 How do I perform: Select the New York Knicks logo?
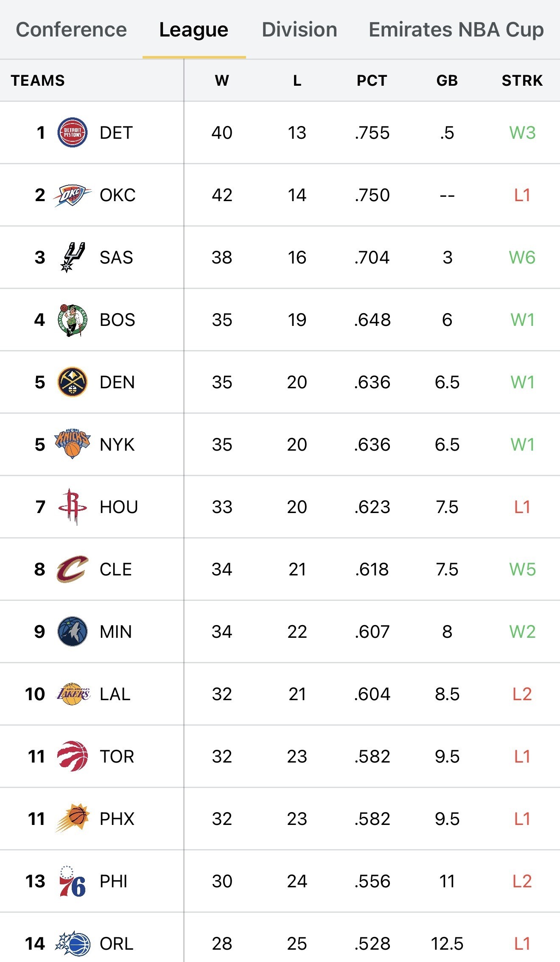(73, 444)
